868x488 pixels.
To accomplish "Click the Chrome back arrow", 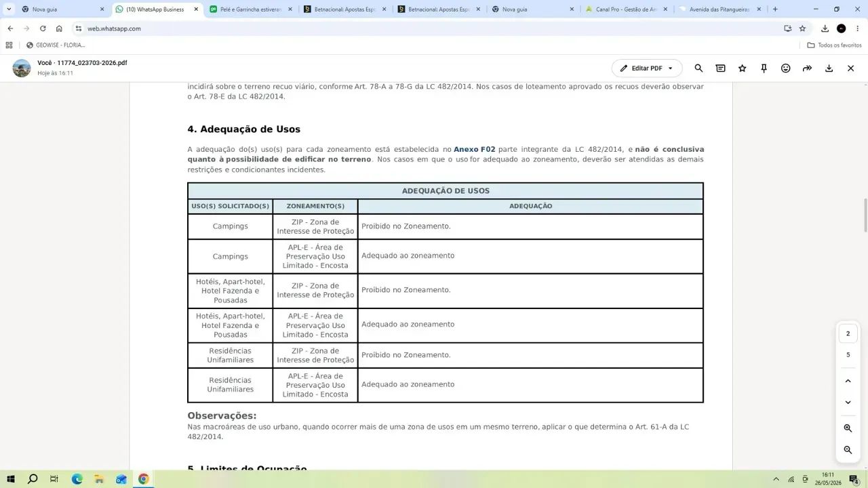I will point(10,28).
